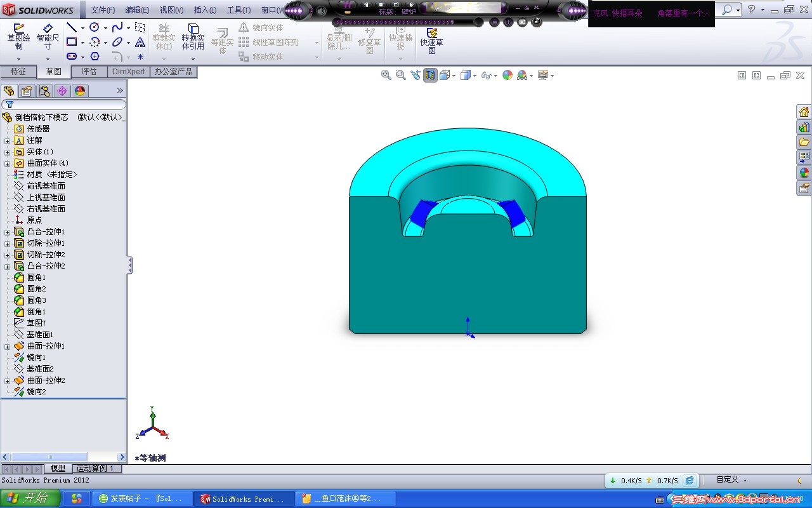812x508 pixels.
Task: Expand the 曲面实体(4) surface bodies folder
Action: click(x=7, y=163)
